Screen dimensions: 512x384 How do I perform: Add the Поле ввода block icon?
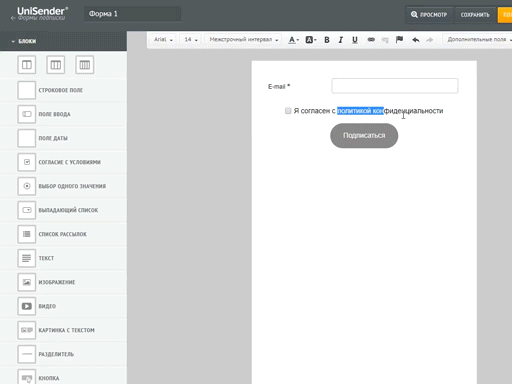tap(27, 114)
